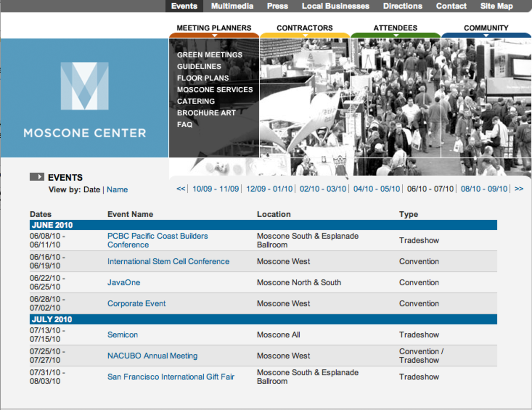This screenshot has height=410, width=532.
Task: Open the Site Map page
Action: tap(496, 6)
